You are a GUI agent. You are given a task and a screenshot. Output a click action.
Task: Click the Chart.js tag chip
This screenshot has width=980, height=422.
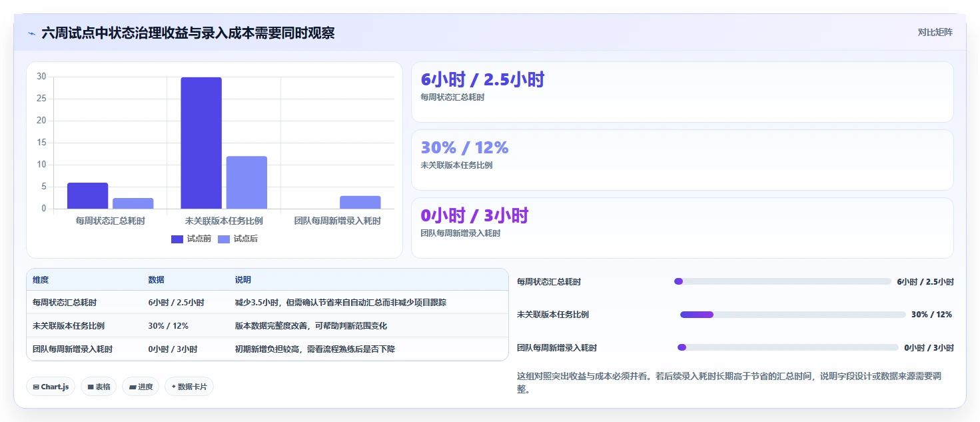51,387
